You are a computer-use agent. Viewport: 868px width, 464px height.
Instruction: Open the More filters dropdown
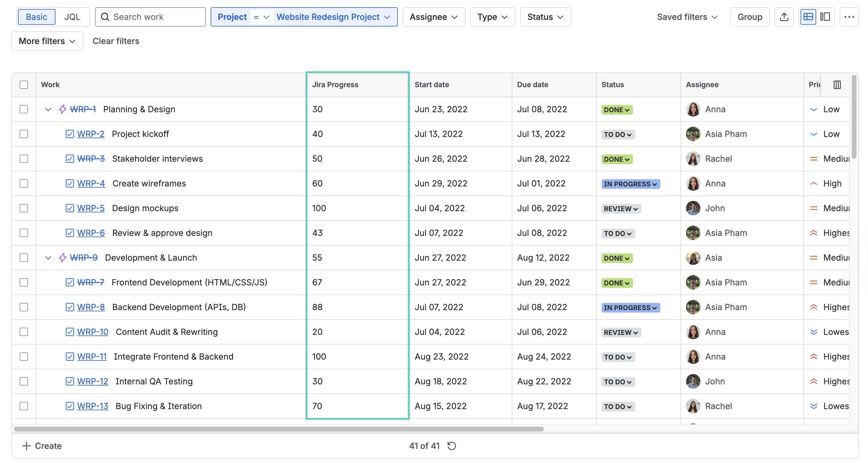[47, 41]
